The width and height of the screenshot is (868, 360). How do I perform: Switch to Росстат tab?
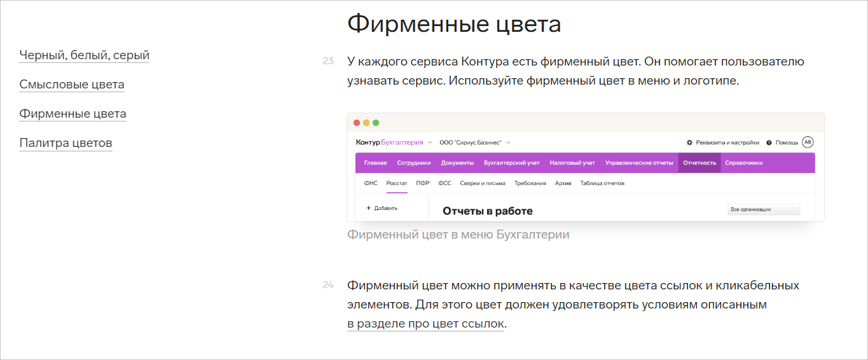397,183
